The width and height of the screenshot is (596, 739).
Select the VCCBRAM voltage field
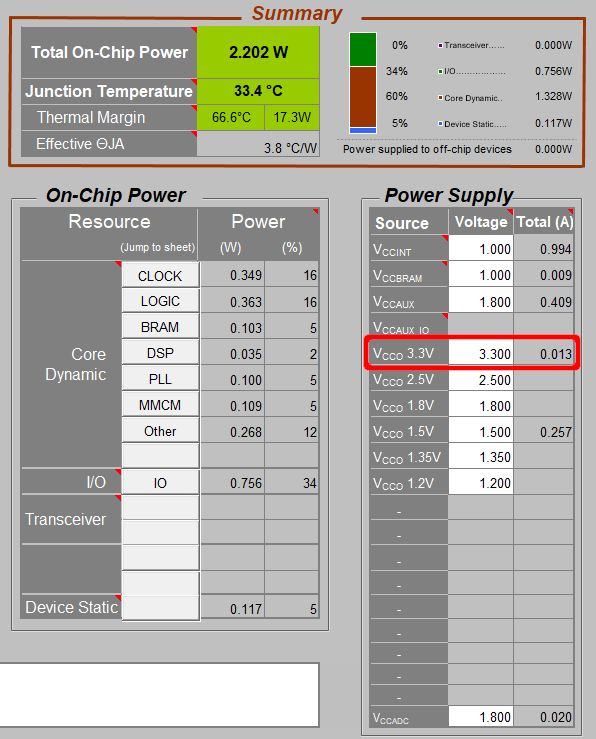click(481, 274)
